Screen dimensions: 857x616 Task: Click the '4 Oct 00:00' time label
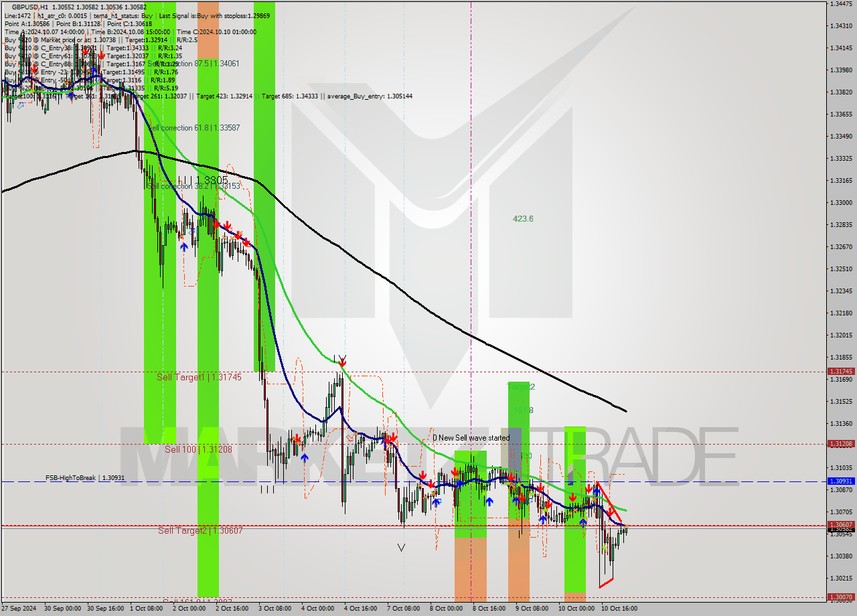[317, 609]
